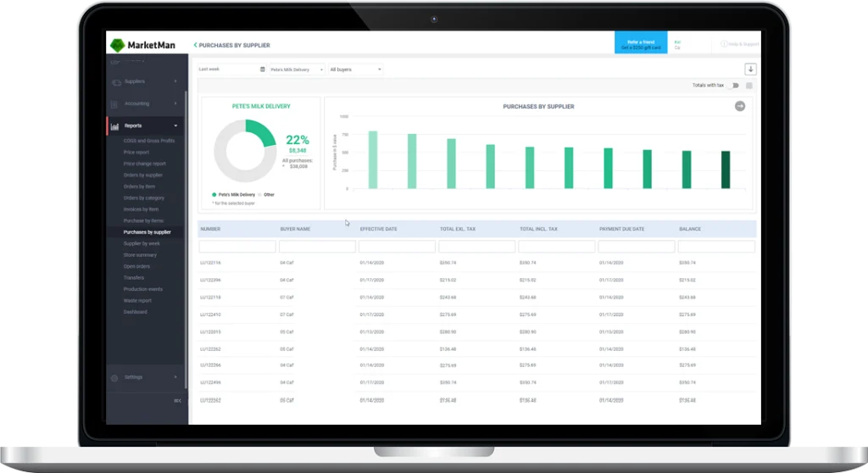
Task: Click the Balance column filter field
Action: click(715, 247)
